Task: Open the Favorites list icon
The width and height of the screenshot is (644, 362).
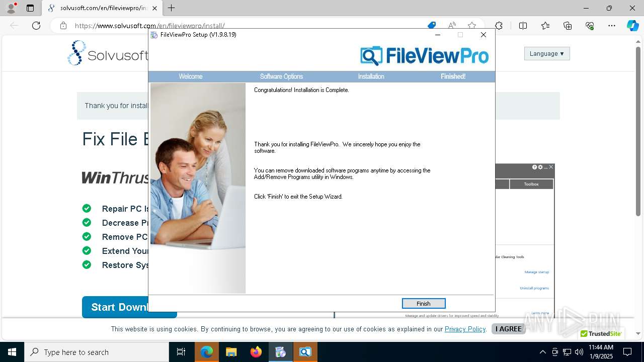Action: [x=545, y=26]
